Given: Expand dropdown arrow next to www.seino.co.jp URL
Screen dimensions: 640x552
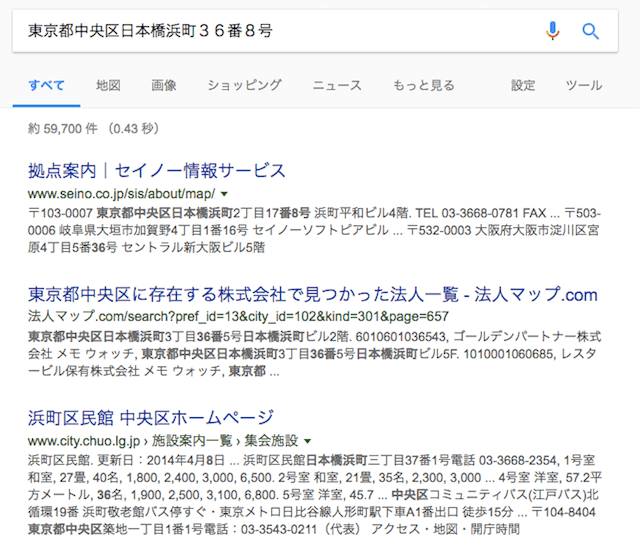Looking at the screenshot, I should point(224,194).
